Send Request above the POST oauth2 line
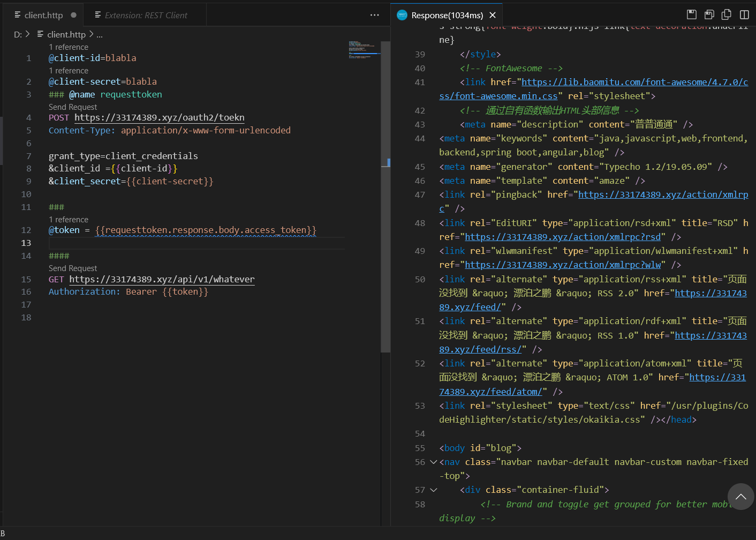The image size is (756, 540). [x=73, y=107]
